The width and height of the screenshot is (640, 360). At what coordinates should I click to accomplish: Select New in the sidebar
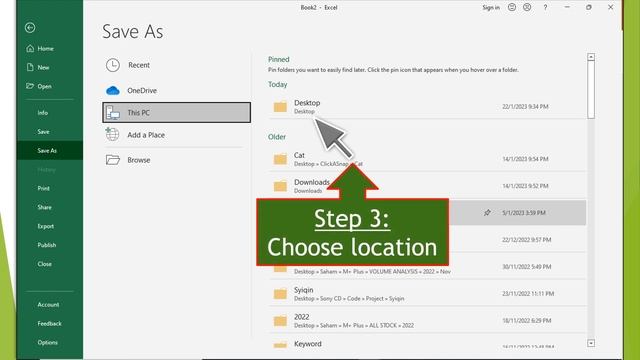tap(43, 67)
